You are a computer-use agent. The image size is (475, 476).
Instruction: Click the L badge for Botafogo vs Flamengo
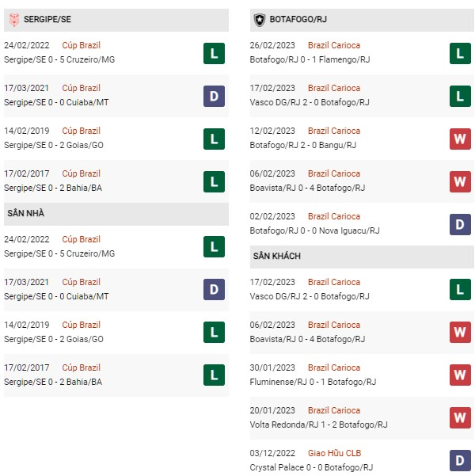click(x=460, y=54)
